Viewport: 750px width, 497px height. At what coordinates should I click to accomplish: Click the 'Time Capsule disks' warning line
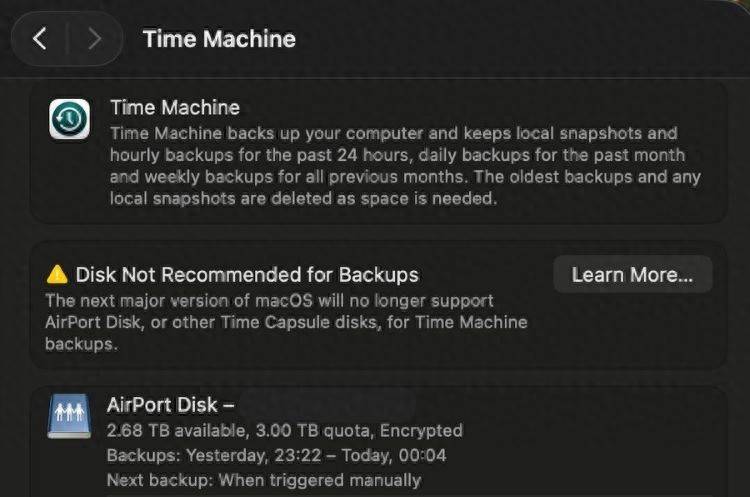[x=286, y=322]
